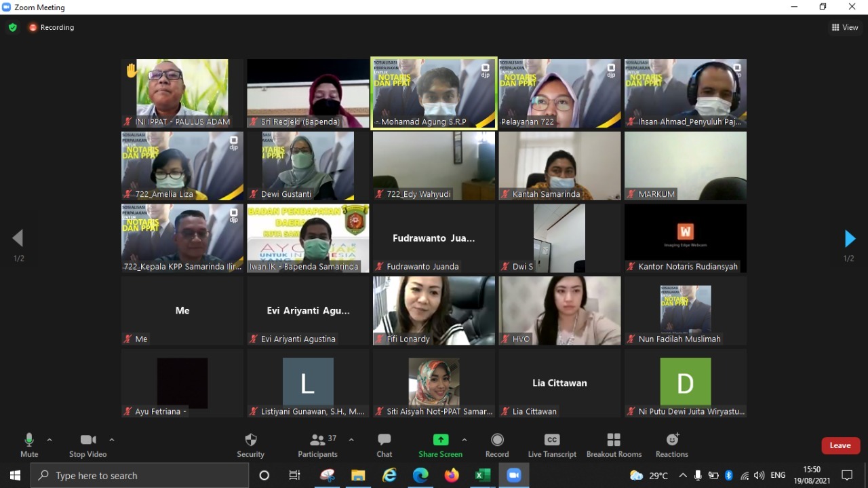Mute the microphone
This screenshot has height=488, width=868.
click(29, 445)
